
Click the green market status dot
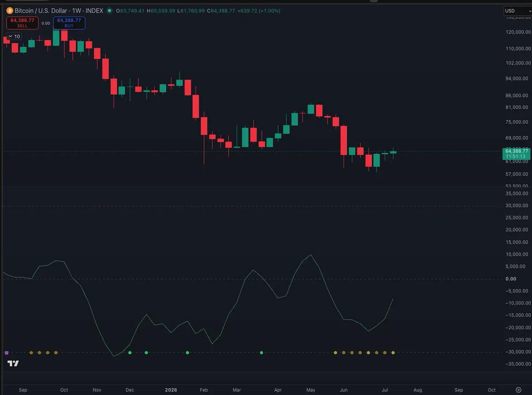(x=109, y=11)
